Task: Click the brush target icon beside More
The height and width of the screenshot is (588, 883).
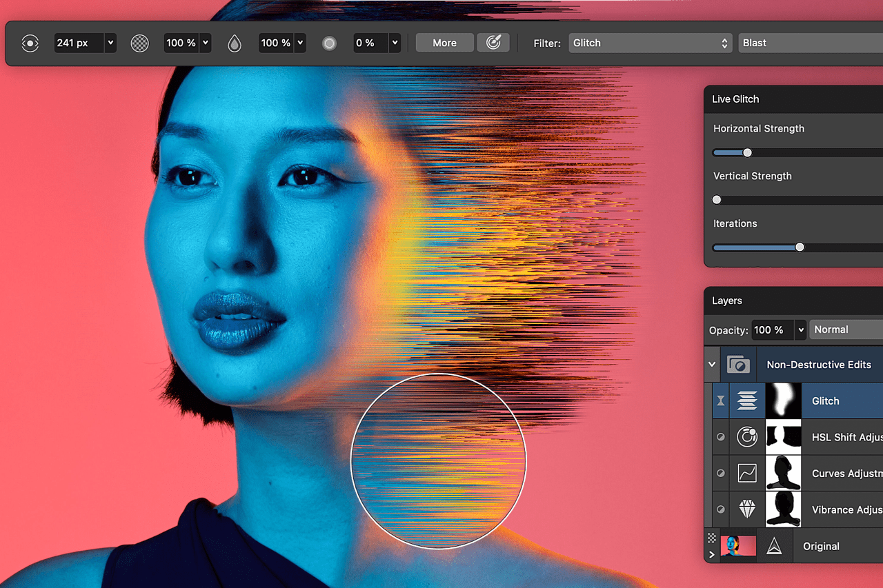Action: 493,43
